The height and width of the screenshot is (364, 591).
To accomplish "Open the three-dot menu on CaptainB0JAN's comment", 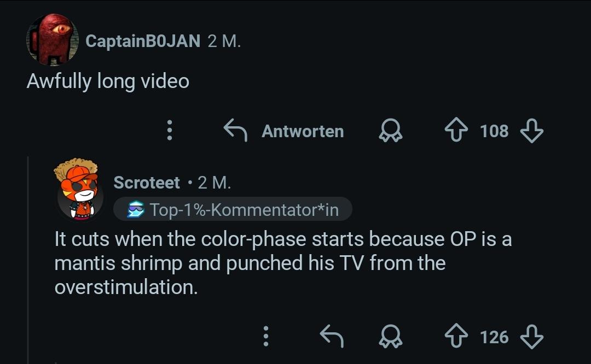I will click(170, 131).
